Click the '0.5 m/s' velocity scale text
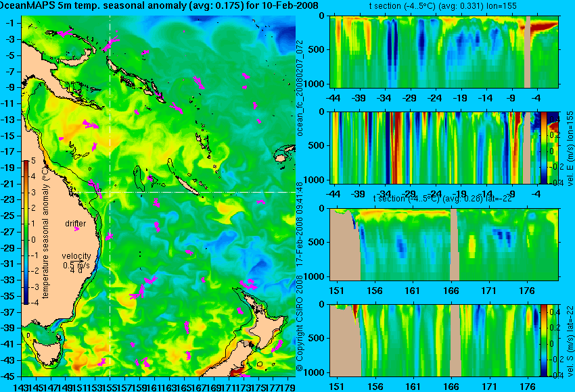 pos(76,265)
